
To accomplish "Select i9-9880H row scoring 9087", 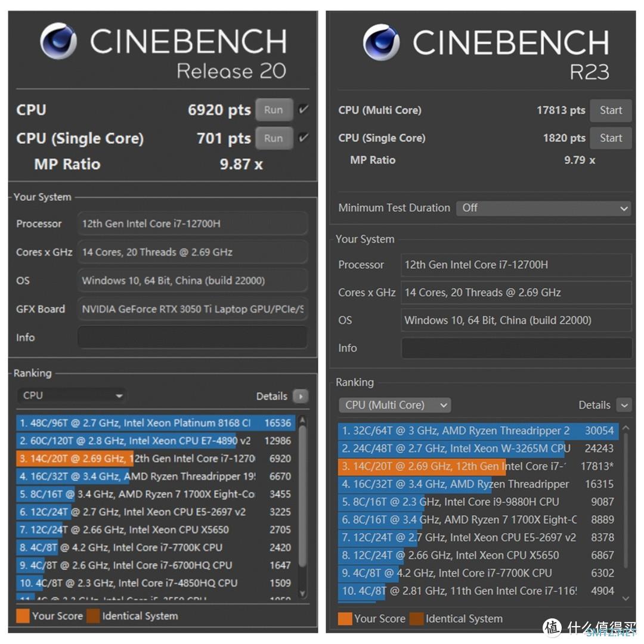I will click(478, 502).
